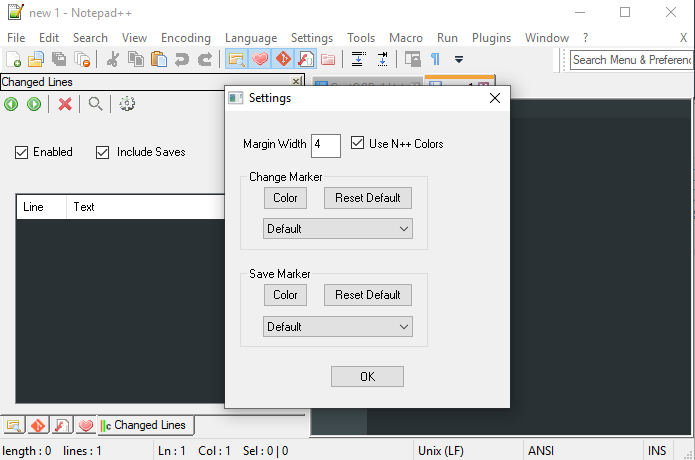Open the Tools menu

361,38
